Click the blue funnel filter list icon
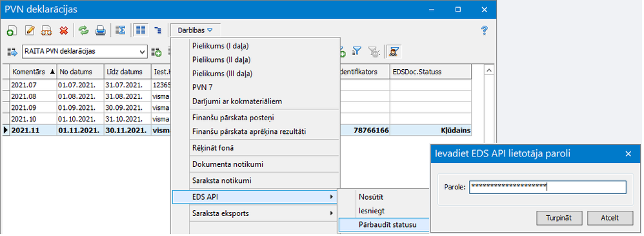This screenshot has width=644, height=236. 357,51
